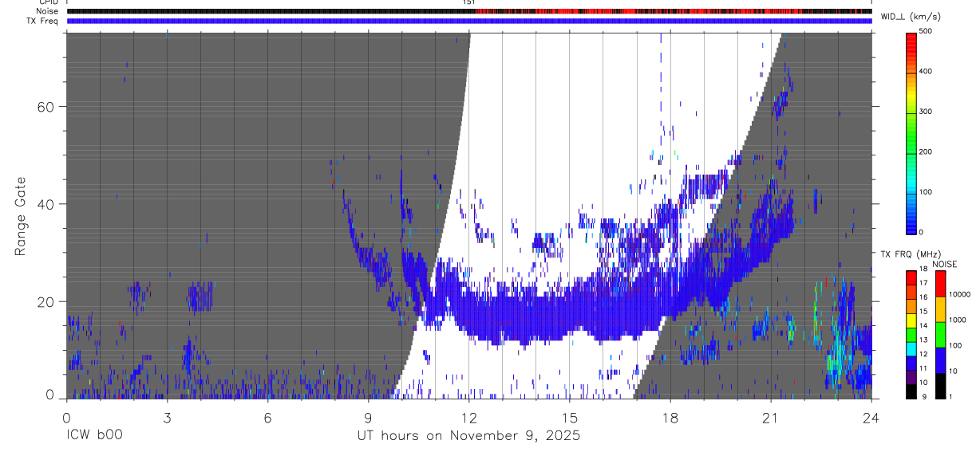Click the '9' UT hour axis tick

coord(368,417)
